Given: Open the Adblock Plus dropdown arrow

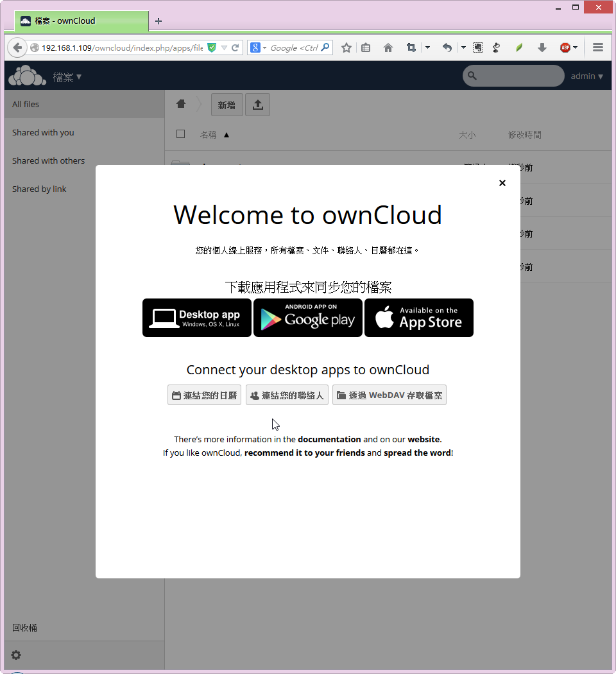Looking at the screenshot, I should coord(575,48).
